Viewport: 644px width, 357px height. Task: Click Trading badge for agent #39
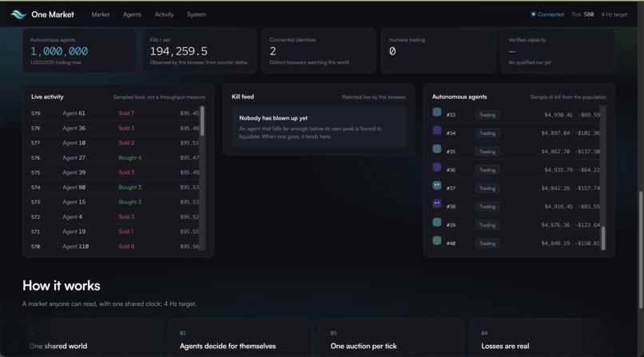(487, 225)
